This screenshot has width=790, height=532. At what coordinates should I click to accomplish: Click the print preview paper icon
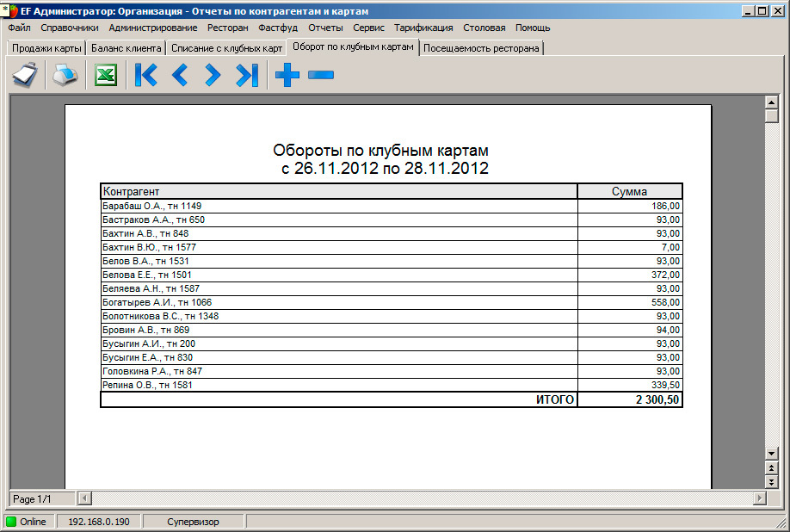click(25, 75)
